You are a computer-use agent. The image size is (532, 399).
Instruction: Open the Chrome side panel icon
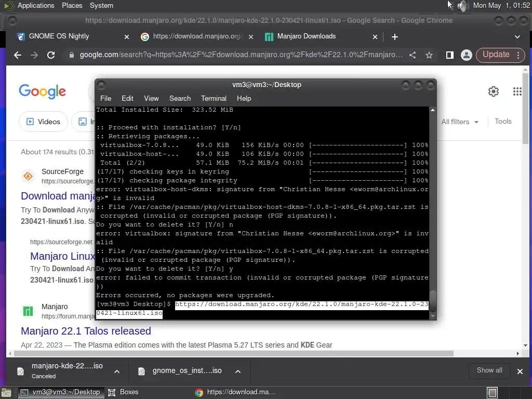point(450,55)
